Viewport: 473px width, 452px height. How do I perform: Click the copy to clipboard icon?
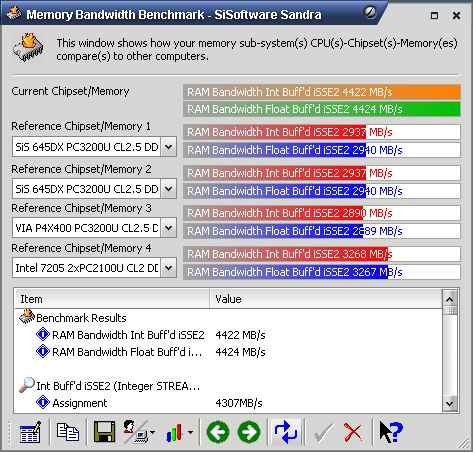(x=68, y=432)
